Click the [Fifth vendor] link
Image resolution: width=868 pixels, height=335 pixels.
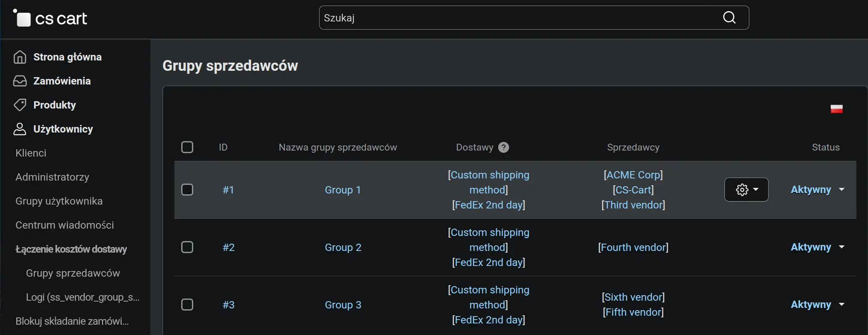point(633,312)
